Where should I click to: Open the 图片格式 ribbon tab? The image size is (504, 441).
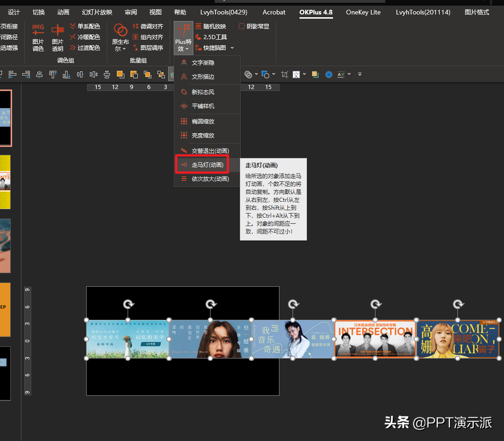click(477, 12)
